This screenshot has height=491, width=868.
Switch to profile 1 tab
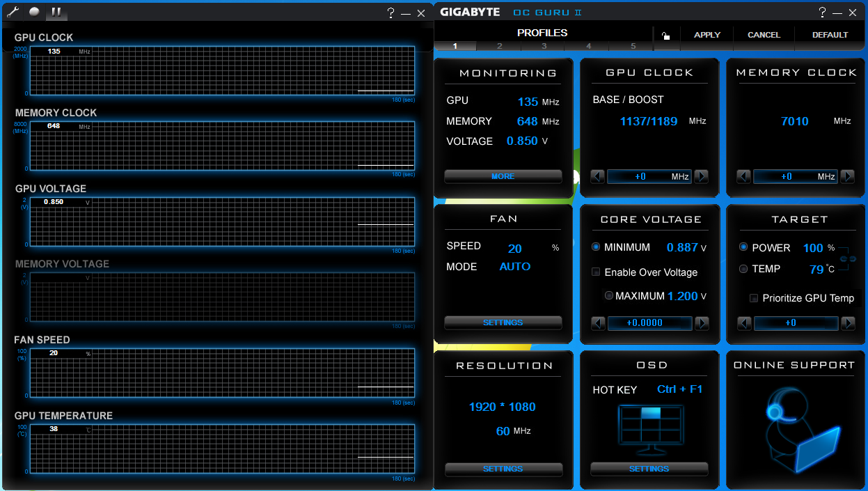click(x=455, y=46)
